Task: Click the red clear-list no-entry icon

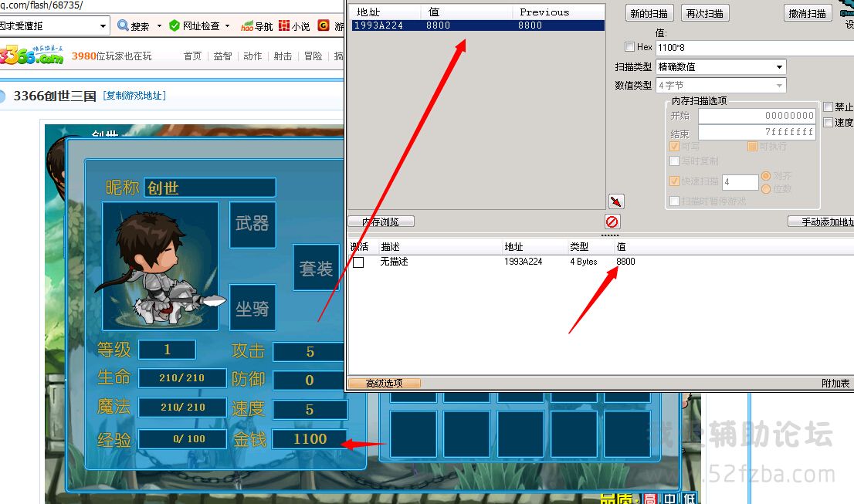Action: 612,222
